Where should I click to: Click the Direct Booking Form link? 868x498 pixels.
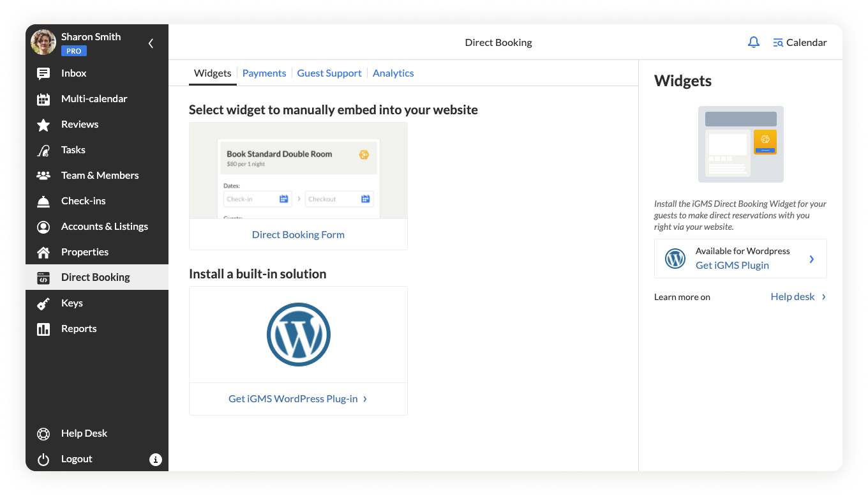click(298, 235)
